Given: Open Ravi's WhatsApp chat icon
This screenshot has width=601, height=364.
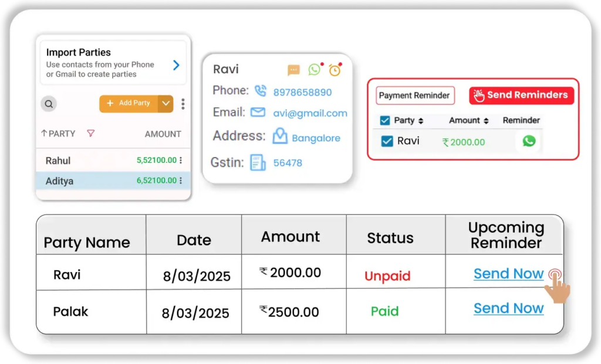Looking at the screenshot, I should 315,70.
